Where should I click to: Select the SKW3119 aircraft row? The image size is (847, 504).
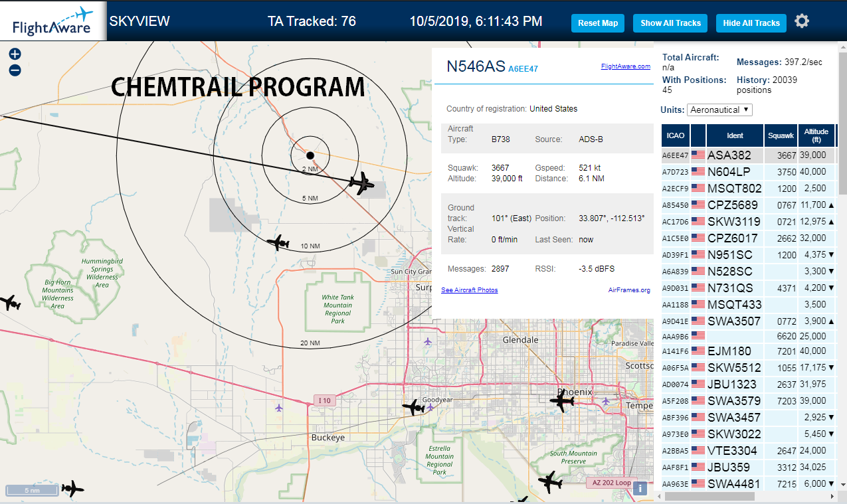748,222
